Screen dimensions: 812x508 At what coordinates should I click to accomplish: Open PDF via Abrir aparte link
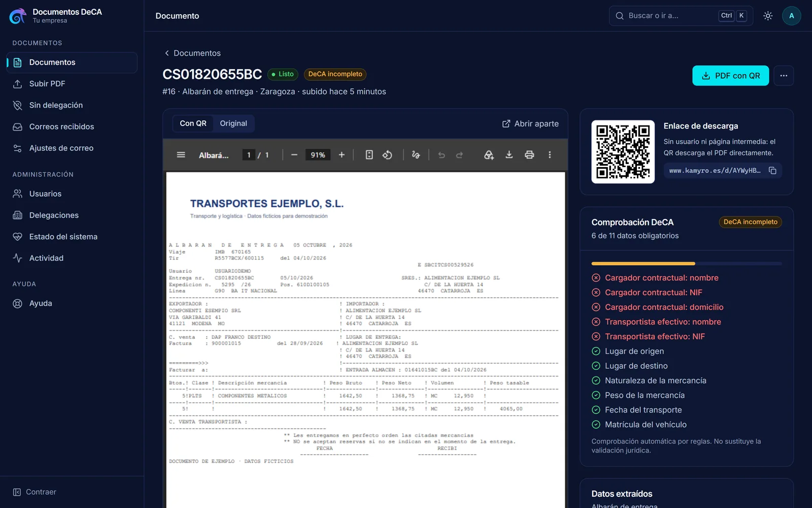pos(530,124)
